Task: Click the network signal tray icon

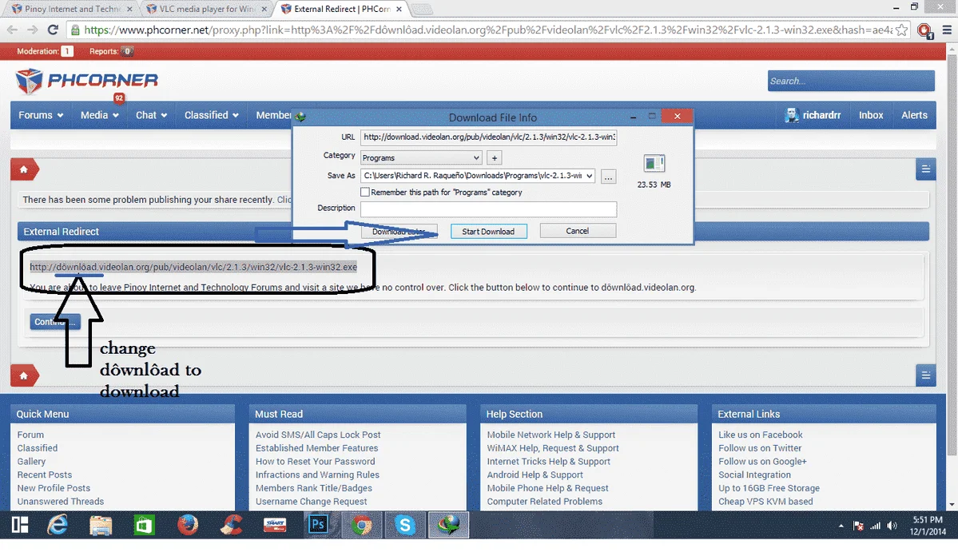Action: coord(876,526)
